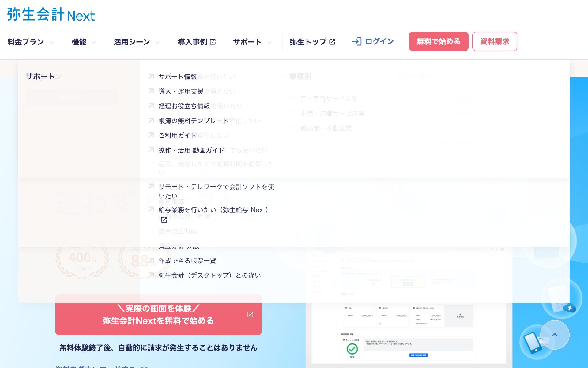The width and height of the screenshot is (588, 368).
Task: Open 経理お役立ち情報 link
Action: coord(184,106)
